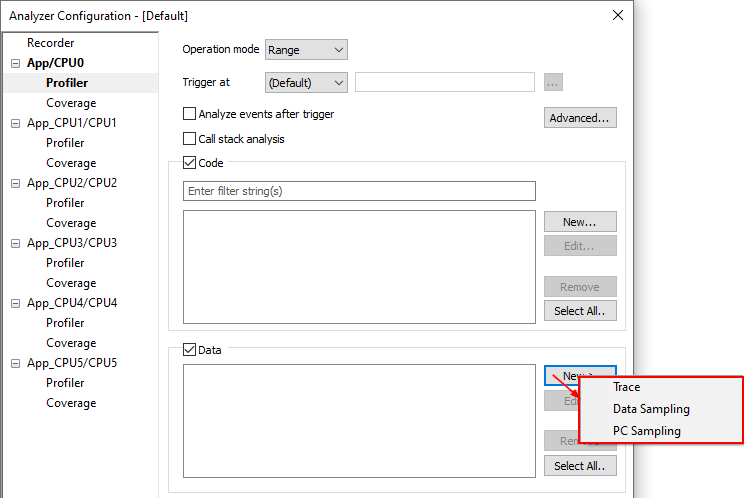Screen dimensions: 744x498
Task: Collapse the App/CPU0 tree node
Action: point(15,63)
